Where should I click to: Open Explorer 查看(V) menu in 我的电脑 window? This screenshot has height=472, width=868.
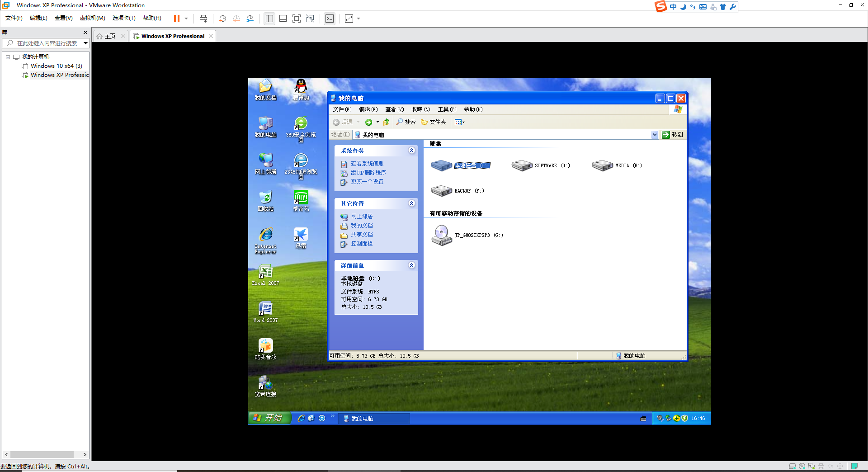[x=394, y=109]
